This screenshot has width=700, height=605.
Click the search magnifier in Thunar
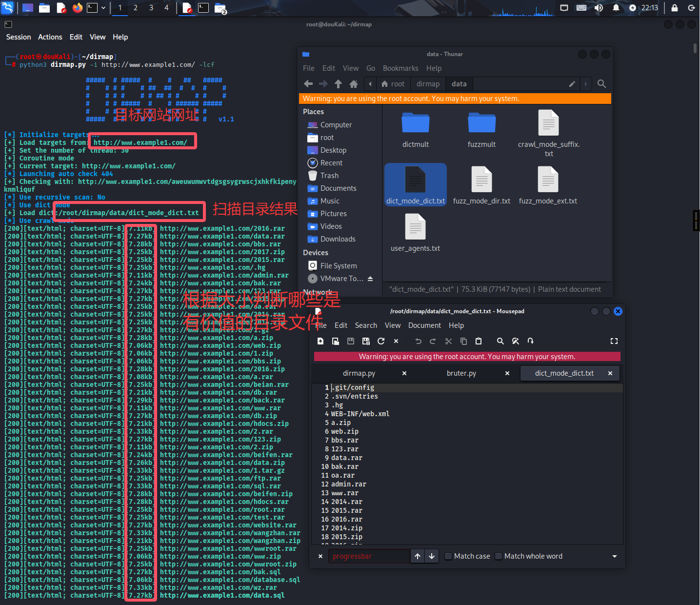[x=602, y=84]
